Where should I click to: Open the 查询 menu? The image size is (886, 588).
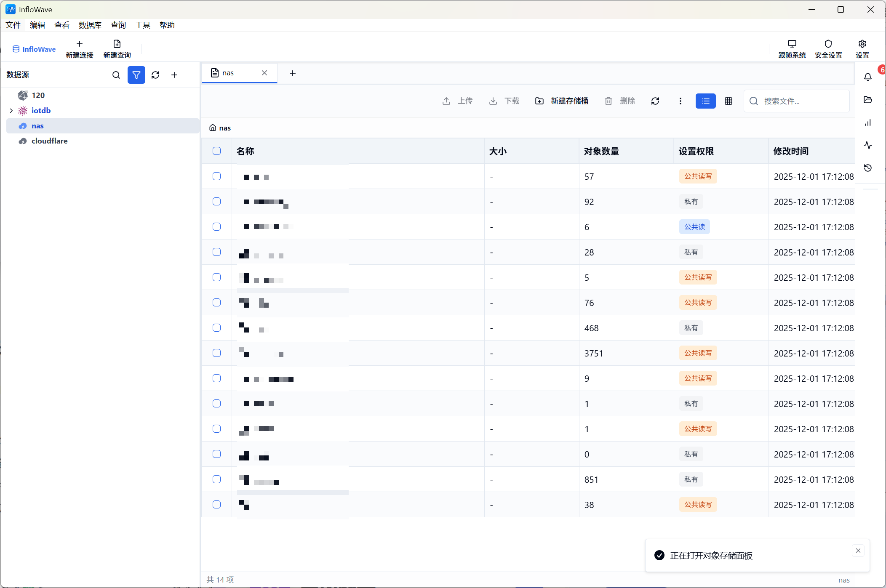118,25
